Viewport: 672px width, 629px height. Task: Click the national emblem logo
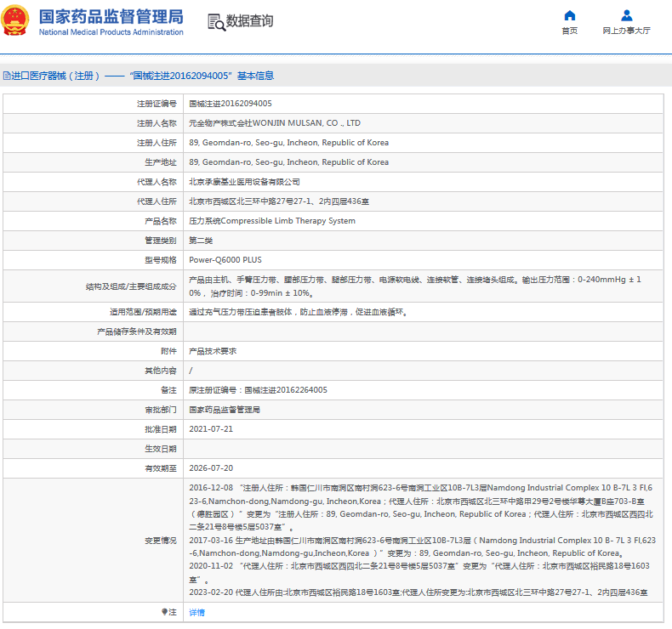[x=15, y=20]
